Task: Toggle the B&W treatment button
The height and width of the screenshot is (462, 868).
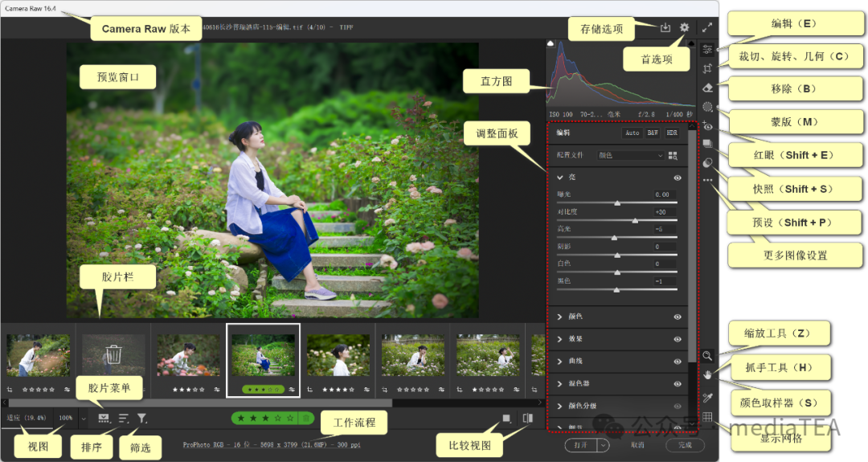Action: pos(653,133)
